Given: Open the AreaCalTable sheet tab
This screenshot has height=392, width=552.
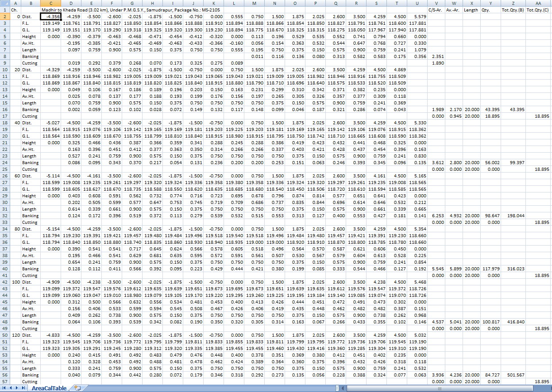Looking at the screenshot, I should coord(49,388).
